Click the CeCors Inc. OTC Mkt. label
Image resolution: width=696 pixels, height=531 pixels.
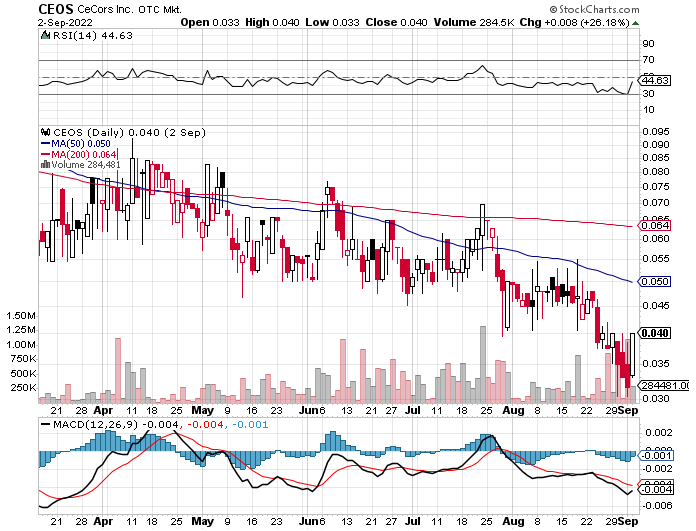(130, 9)
